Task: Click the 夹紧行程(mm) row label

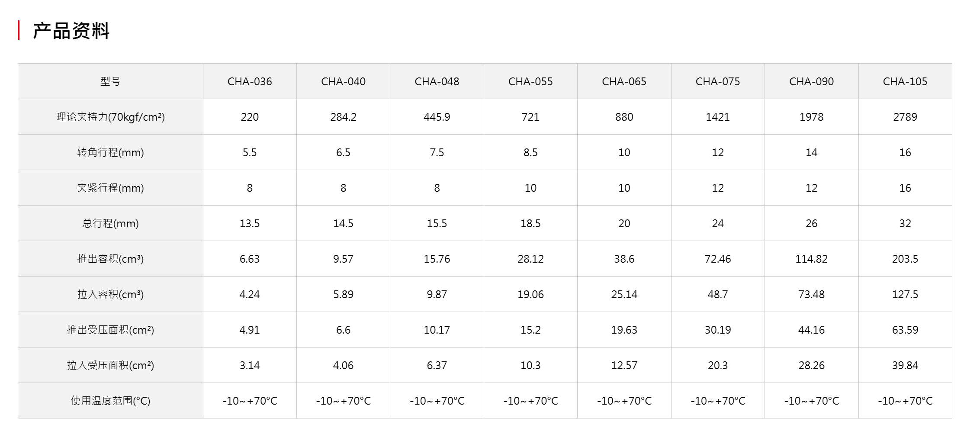Action: click(x=110, y=188)
